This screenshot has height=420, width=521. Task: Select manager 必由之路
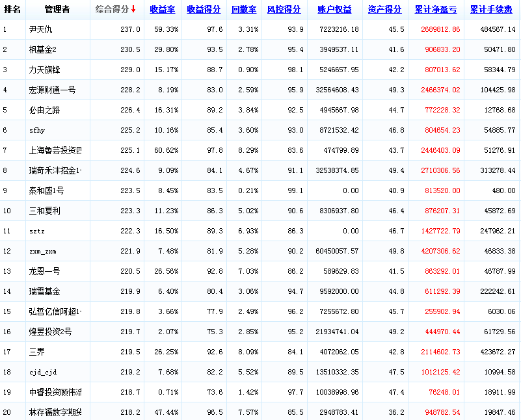(44, 111)
